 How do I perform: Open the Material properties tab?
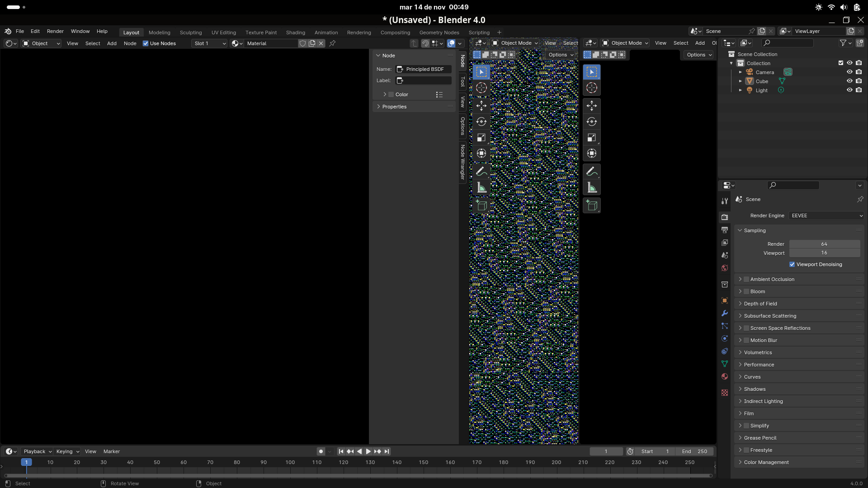point(725,376)
